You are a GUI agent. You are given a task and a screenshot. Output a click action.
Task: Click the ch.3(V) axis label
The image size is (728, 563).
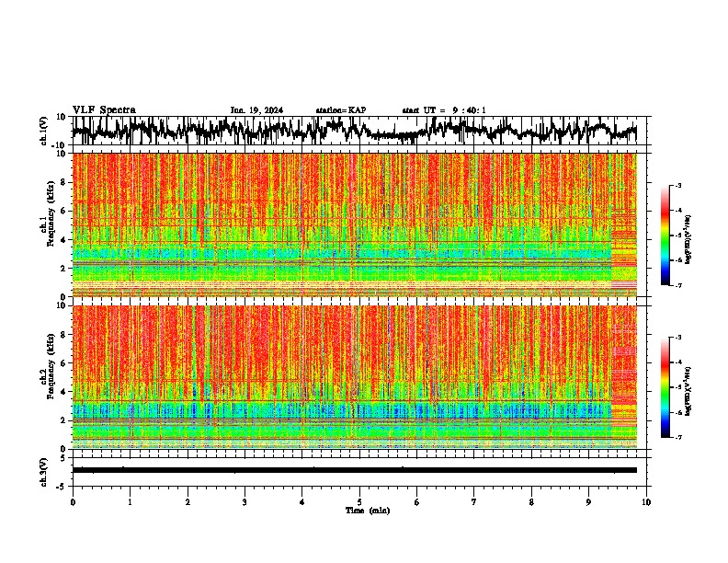(44, 472)
